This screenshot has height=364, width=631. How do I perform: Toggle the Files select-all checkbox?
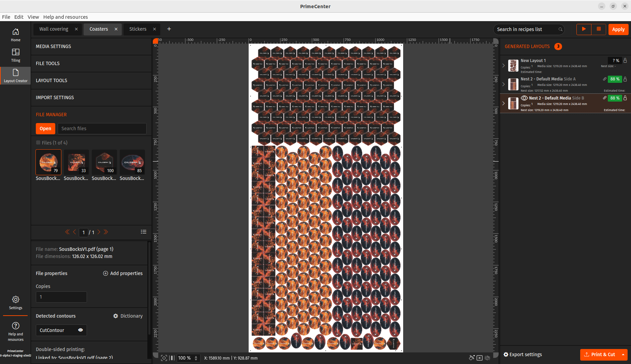(x=38, y=143)
